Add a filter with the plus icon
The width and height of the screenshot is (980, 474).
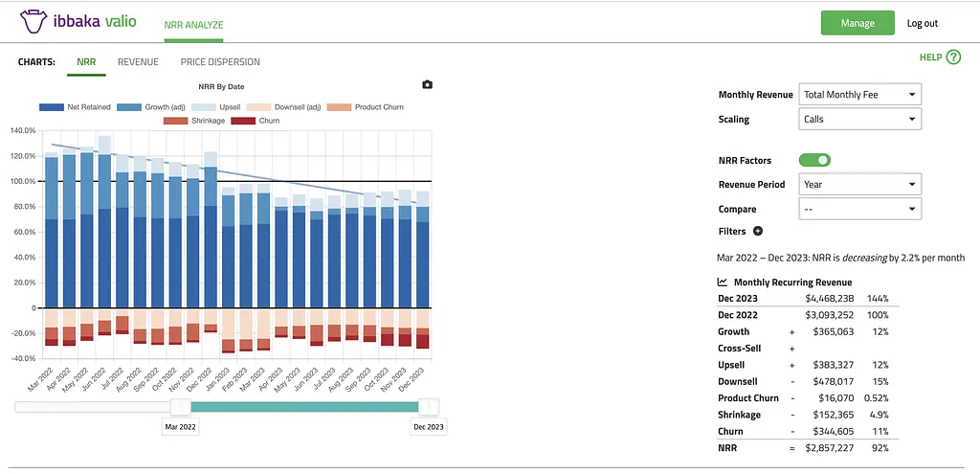tap(758, 232)
